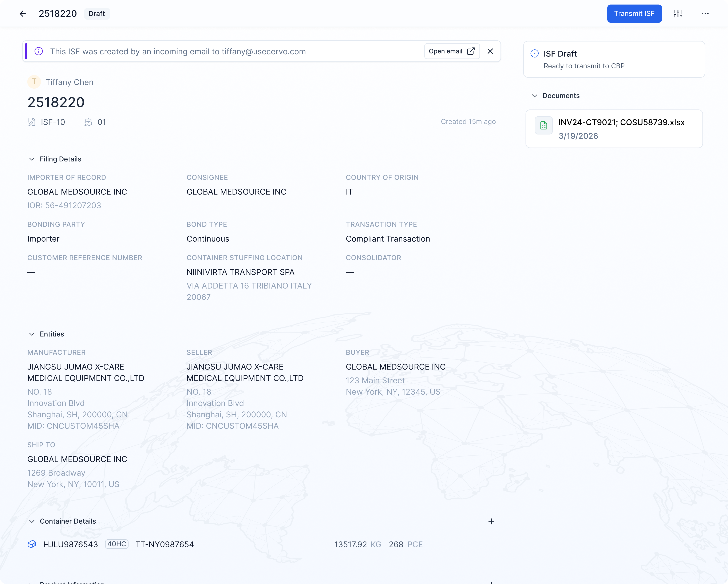Click the Transmit ISF button
Viewport: 728px width, 584px height.
tap(634, 13)
